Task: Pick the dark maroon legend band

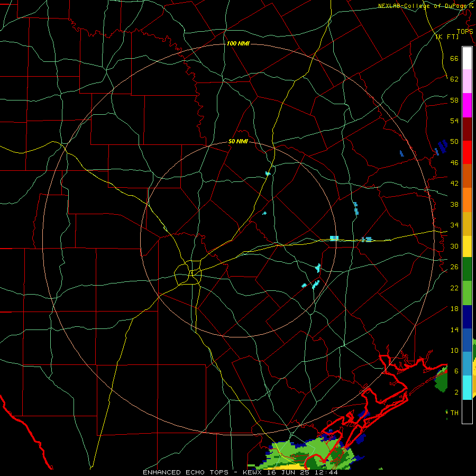Action: 467,129
